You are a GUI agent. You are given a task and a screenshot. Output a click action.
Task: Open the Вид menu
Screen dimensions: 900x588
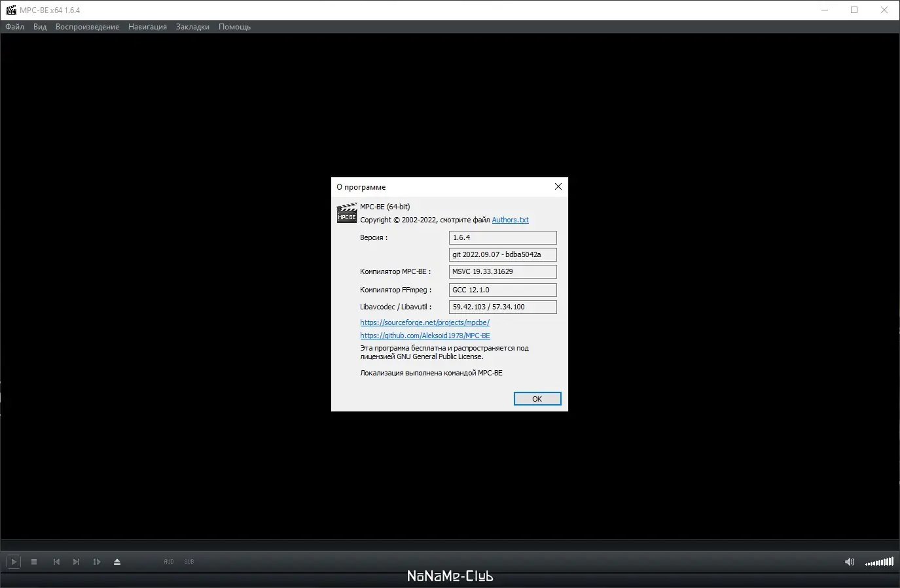[x=39, y=26]
